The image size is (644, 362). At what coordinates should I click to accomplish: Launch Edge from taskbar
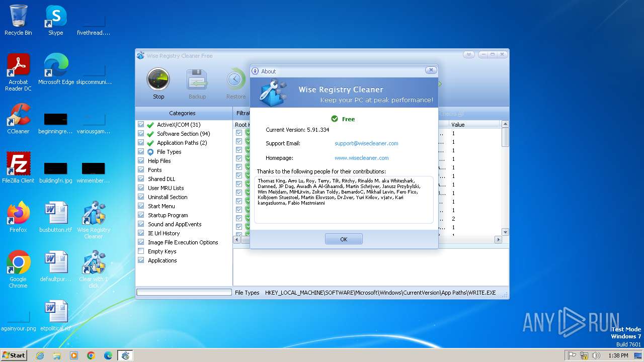108,355
